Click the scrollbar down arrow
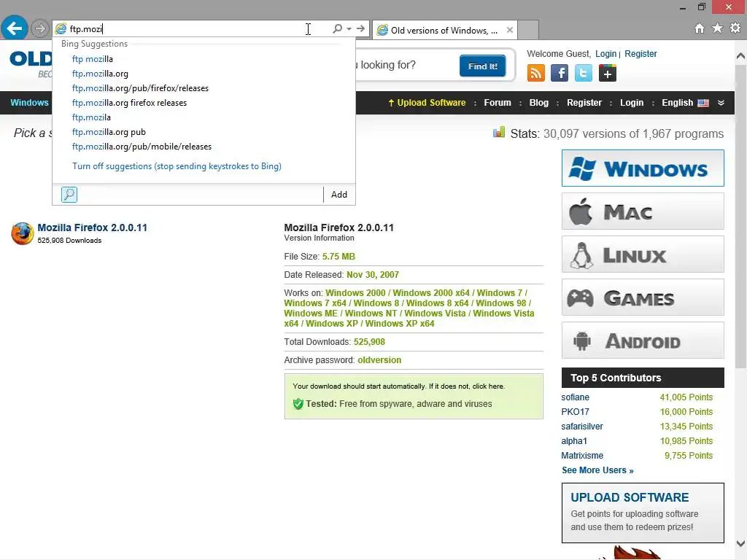The height and width of the screenshot is (560, 747). point(741,543)
